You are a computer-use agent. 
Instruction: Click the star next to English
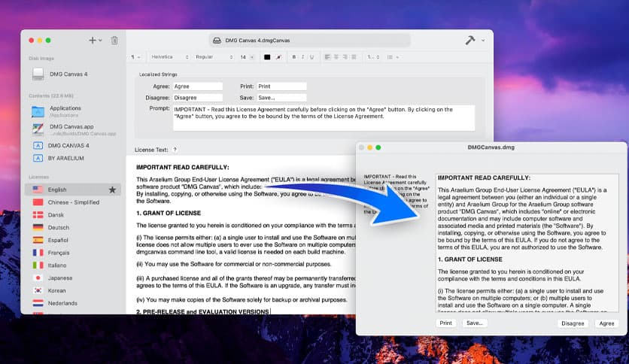click(x=112, y=190)
